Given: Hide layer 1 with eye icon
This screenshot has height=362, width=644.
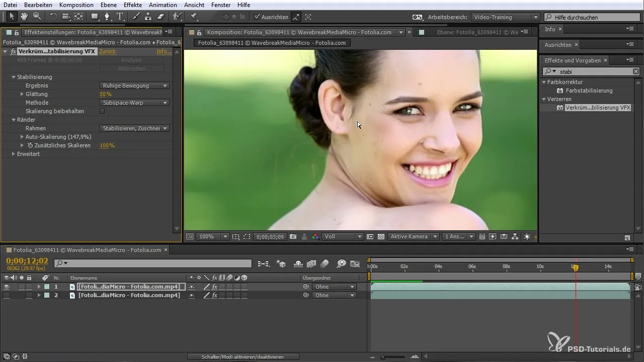Looking at the screenshot, I should [7, 287].
